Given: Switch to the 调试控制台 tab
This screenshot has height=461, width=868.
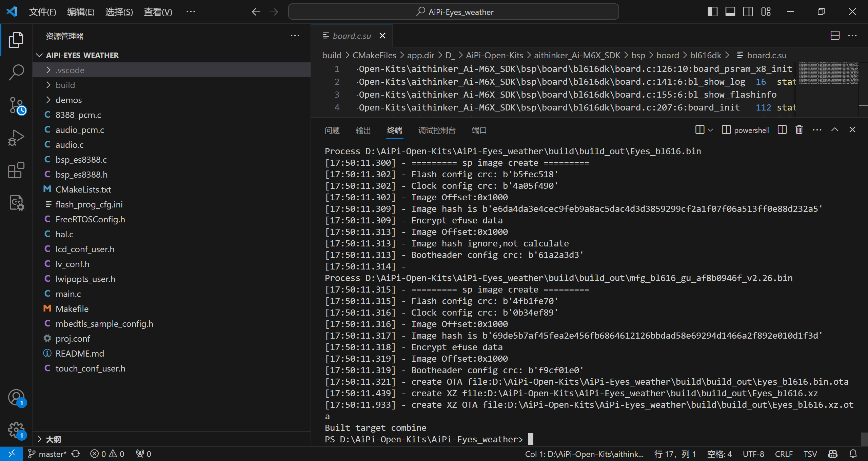Looking at the screenshot, I should pos(437,131).
